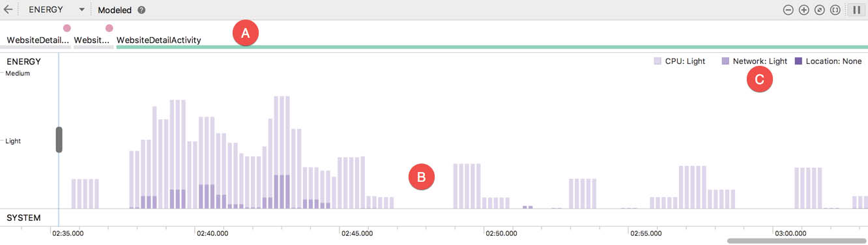The height and width of the screenshot is (245, 868).
Task: Select the WebsiteDetailActivity green bar
Action: coord(492,47)
